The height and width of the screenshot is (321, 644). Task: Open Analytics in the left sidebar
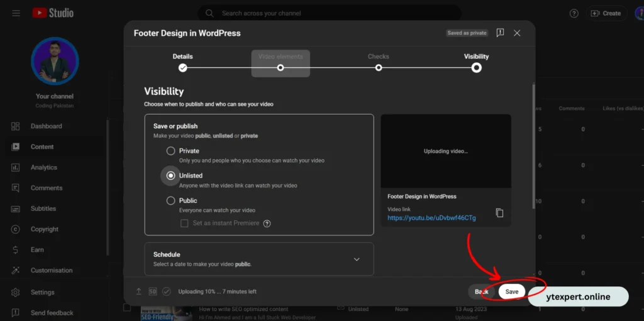tap(43, 167)
